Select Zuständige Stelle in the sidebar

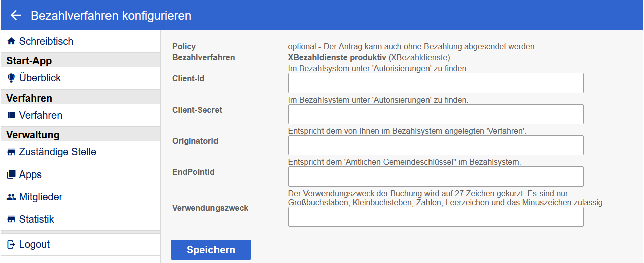click(58, 152)
